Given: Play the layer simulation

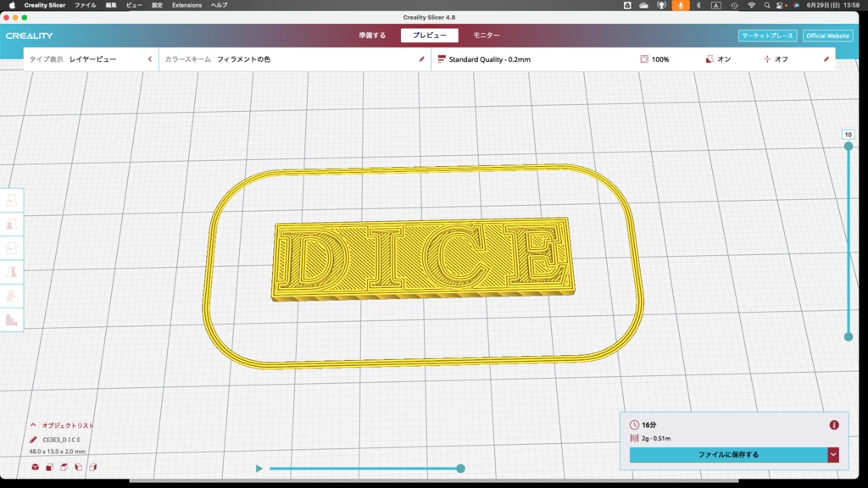Looking at the screenshot, I should pos(259,469).
